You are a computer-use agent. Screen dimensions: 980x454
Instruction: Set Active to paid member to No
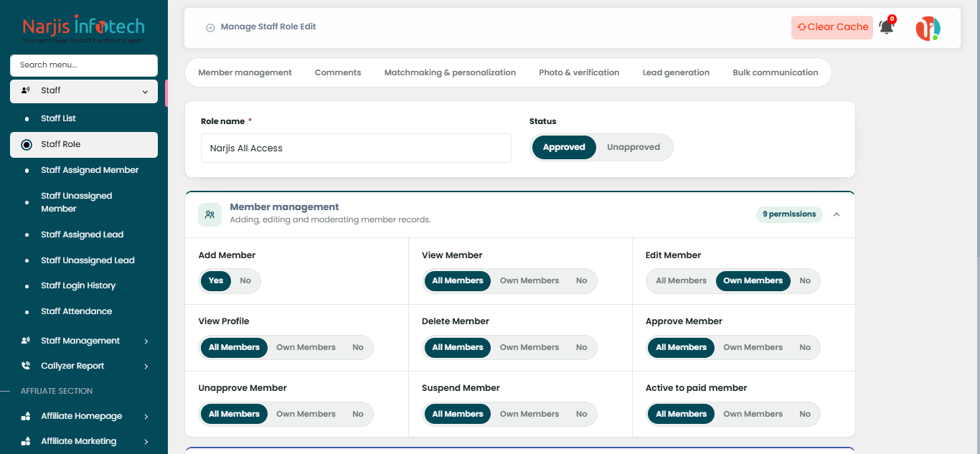click(805, 414)
